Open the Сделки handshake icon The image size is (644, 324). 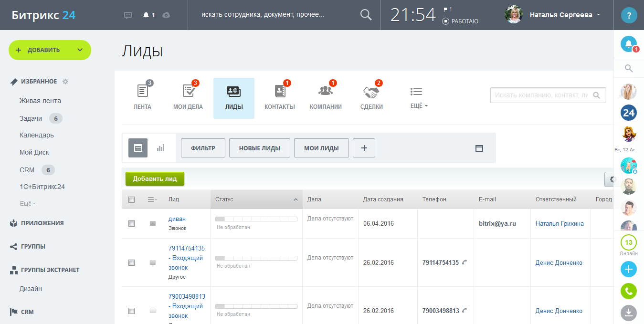coord(371,91)
